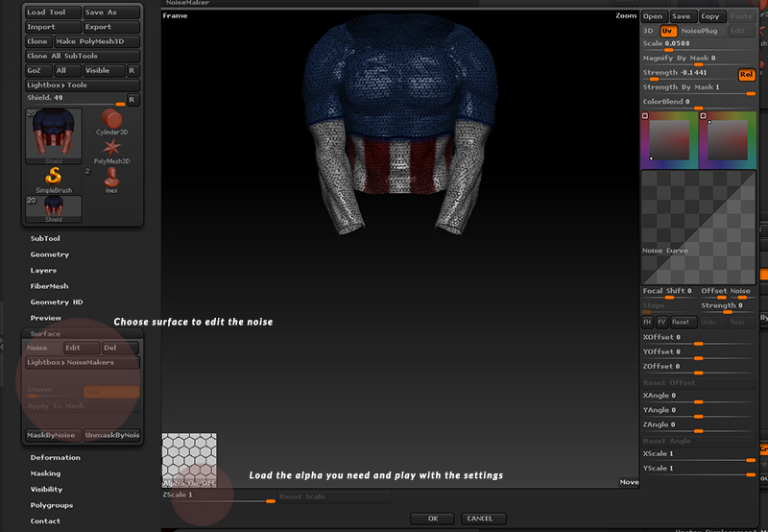Click the left color picker corner swatch icon

645,116
